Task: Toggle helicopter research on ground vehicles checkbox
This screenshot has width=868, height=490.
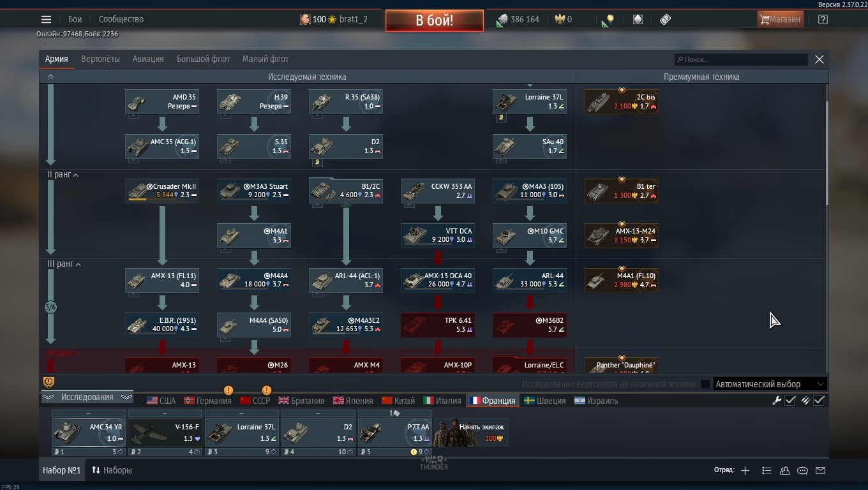Action: click(705, 384)
